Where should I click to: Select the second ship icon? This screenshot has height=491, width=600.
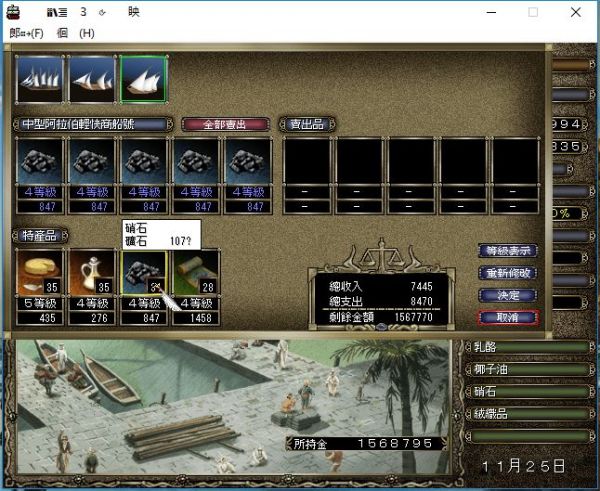click(x=92, y=79)
